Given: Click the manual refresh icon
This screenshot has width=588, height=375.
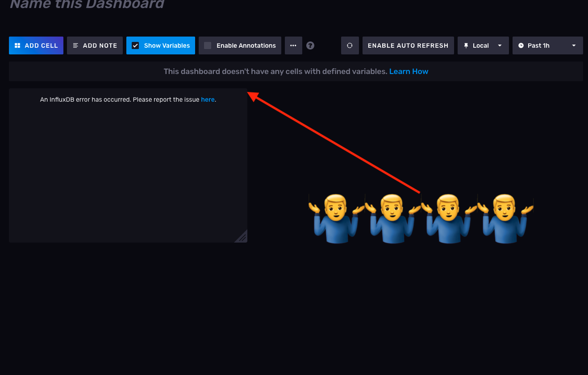Looking at the screenshot, I should pyautogui.click(x=350, y=45).
